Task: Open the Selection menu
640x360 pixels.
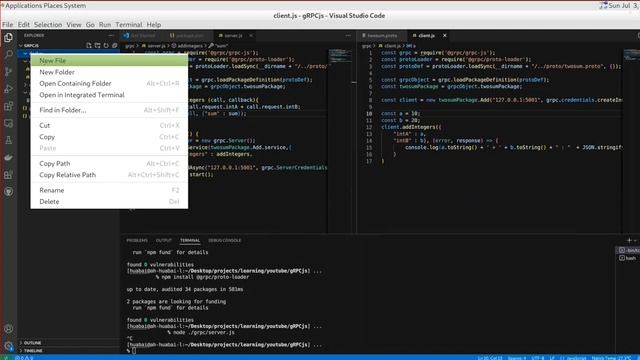Action: 48,24
